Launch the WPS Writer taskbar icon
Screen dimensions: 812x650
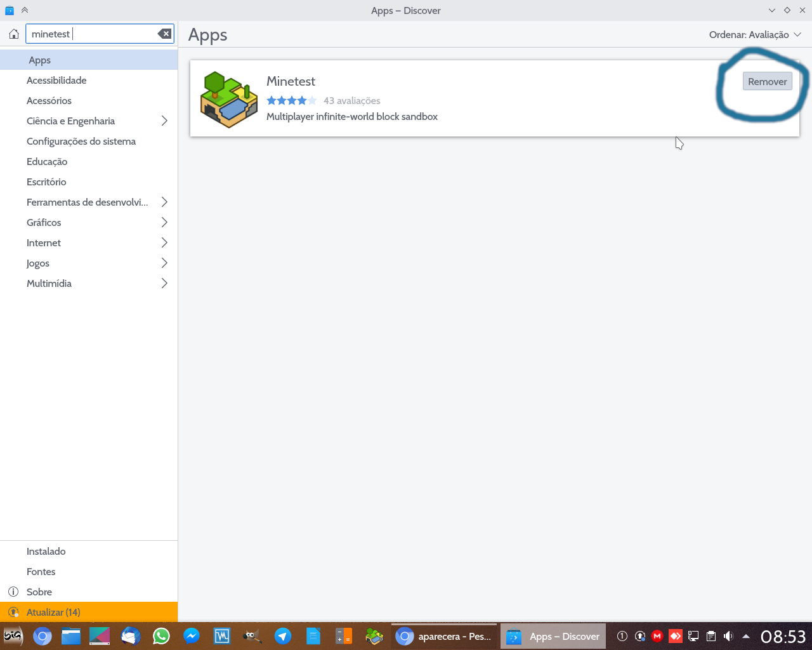(222, 636)
